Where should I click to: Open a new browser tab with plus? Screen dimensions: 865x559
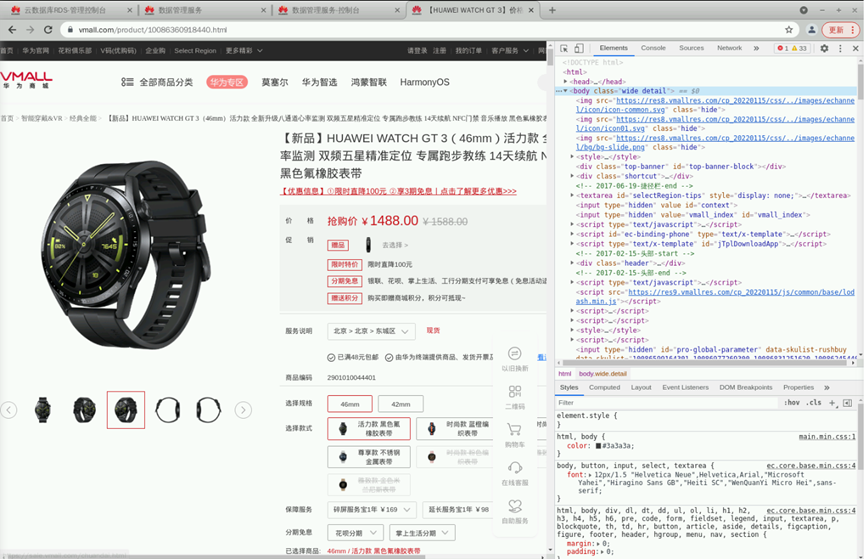pos(552,10)
